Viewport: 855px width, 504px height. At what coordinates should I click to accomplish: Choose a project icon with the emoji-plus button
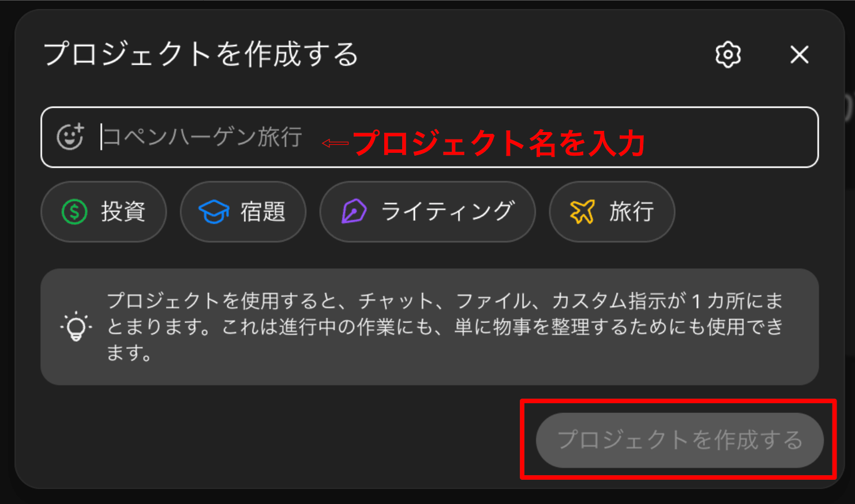(x=70, y=137)
